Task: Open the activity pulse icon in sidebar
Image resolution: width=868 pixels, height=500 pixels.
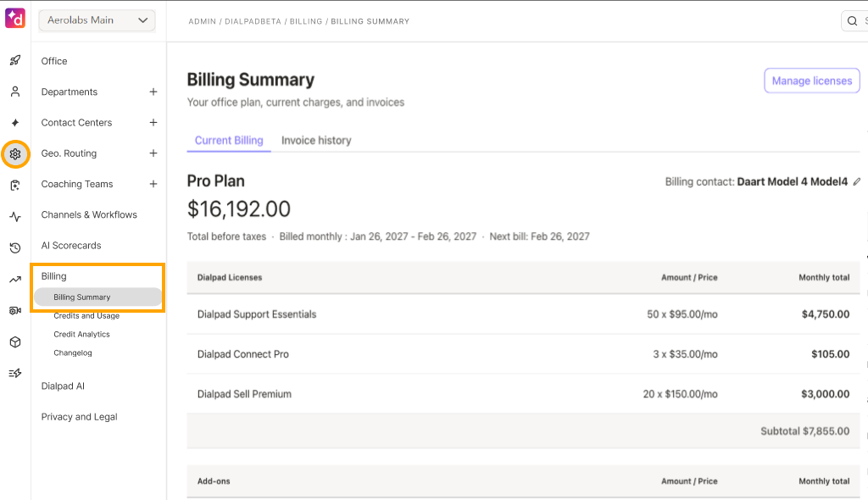Action: click(15, 216)
